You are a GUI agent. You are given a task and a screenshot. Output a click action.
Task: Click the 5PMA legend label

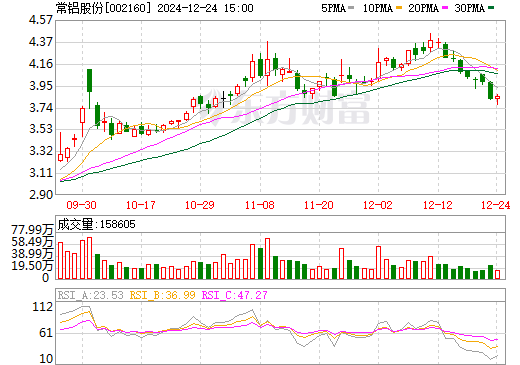333,8
